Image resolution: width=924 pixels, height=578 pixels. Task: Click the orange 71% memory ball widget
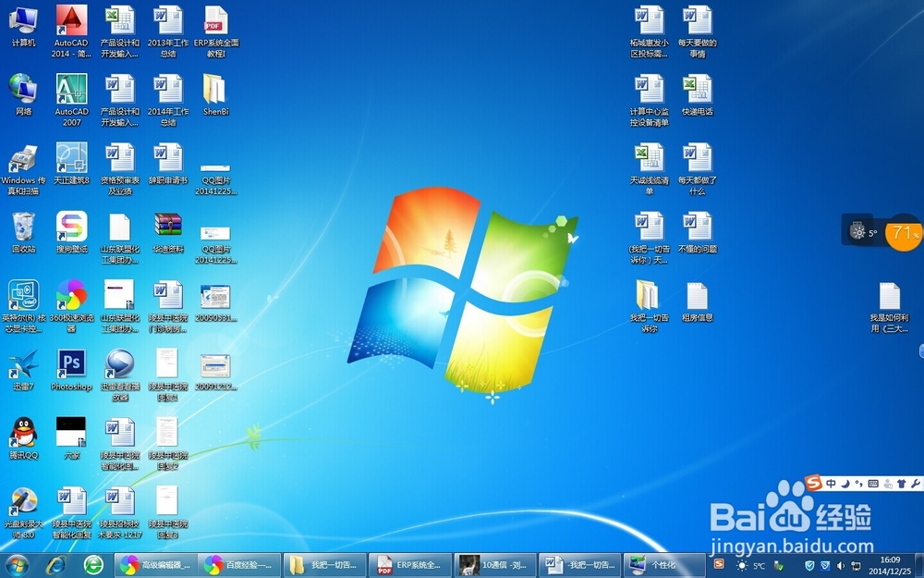(905, 232)
